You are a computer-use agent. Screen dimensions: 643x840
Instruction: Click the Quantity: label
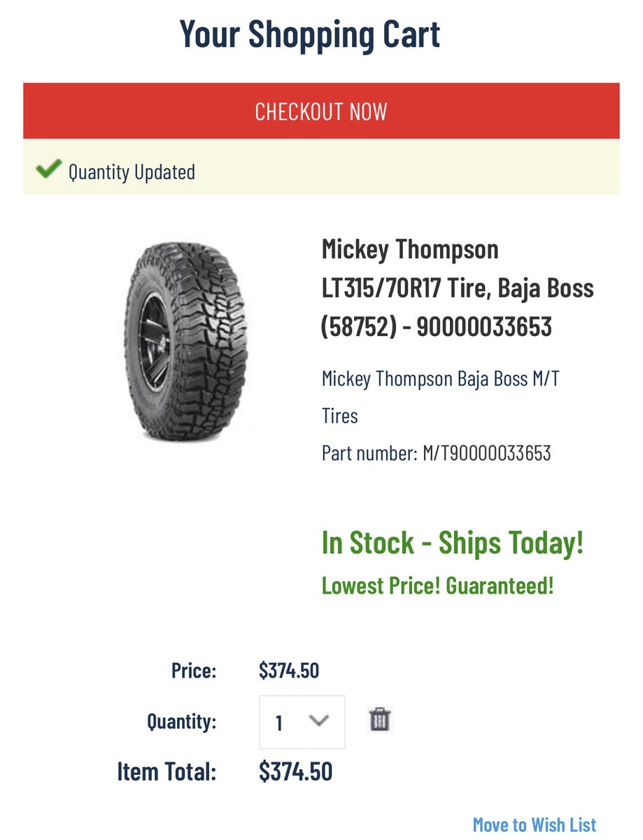(181, 721)
